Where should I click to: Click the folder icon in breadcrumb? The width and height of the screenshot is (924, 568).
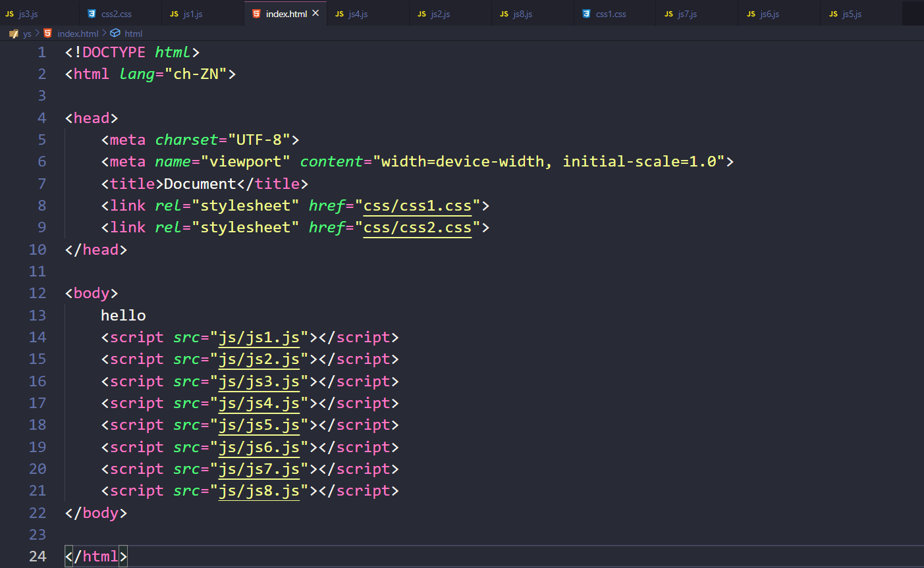pos(14,34)
